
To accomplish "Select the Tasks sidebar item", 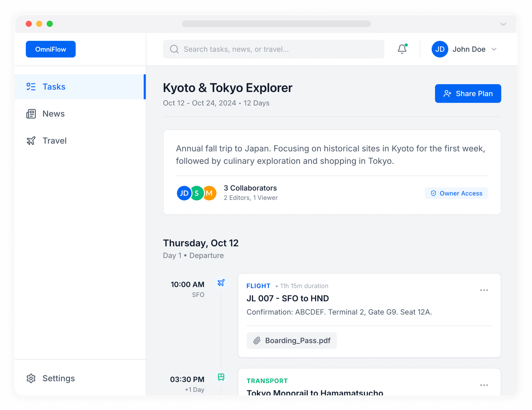I will (54, 87).
